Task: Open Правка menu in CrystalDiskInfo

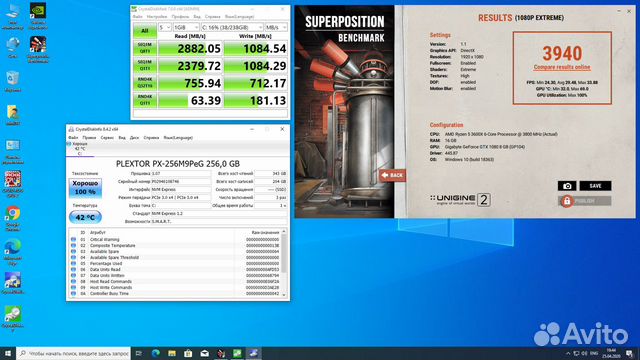Action: click(89, 138)
